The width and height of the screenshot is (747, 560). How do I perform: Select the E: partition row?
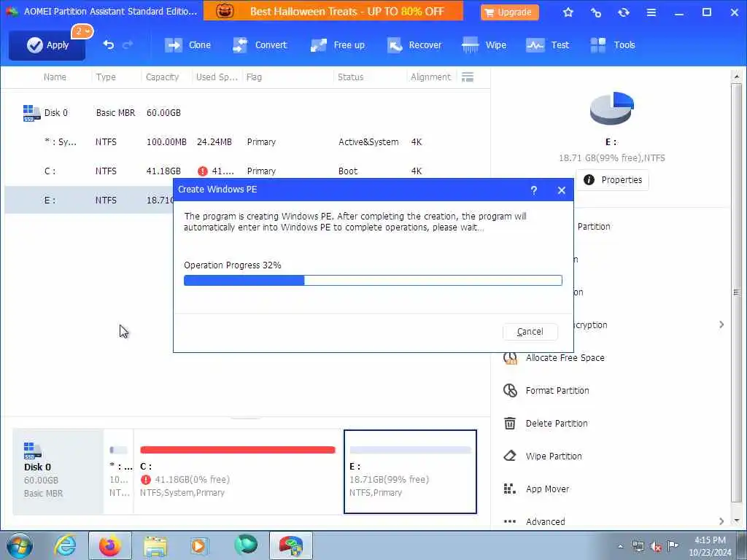[88, 200]
